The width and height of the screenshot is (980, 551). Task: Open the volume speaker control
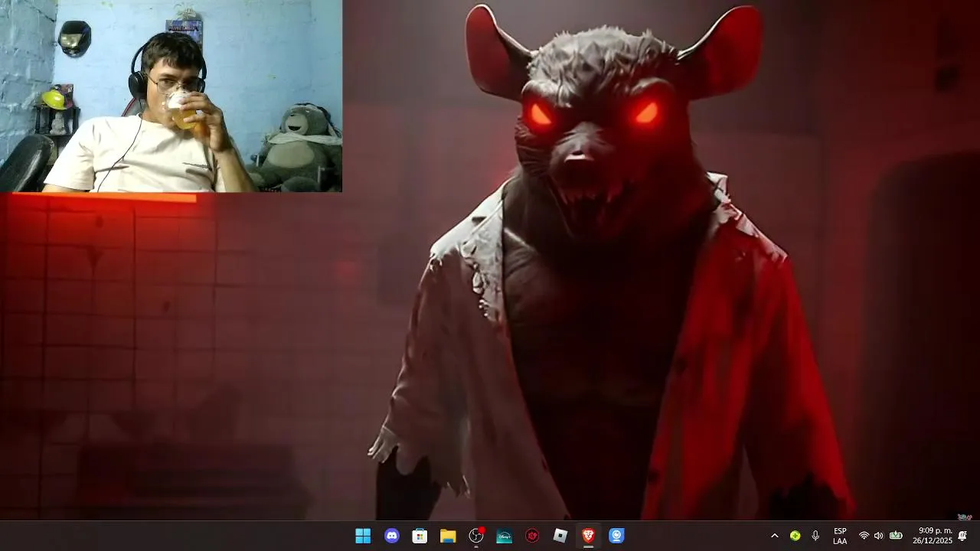coord(878,536)
